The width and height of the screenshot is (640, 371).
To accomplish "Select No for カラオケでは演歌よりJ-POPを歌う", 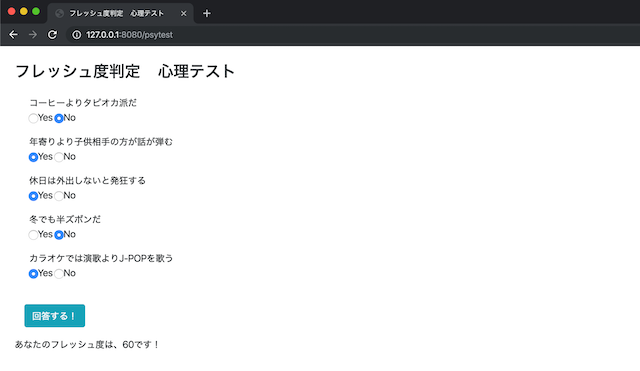I will (59, 273).
